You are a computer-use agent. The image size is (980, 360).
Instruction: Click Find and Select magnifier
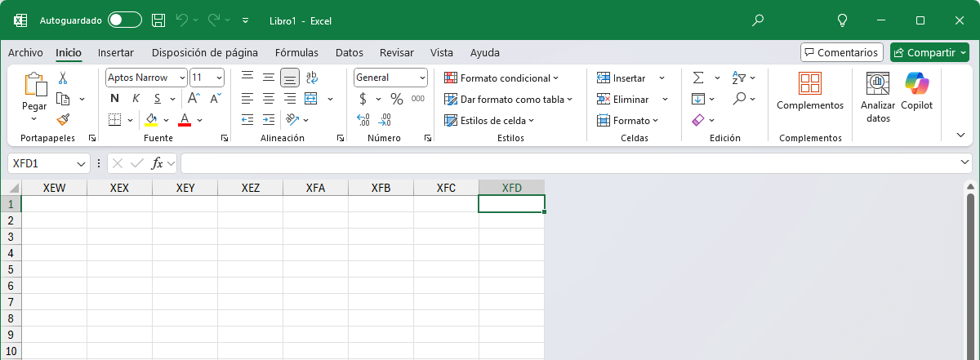tap(739, 99)
